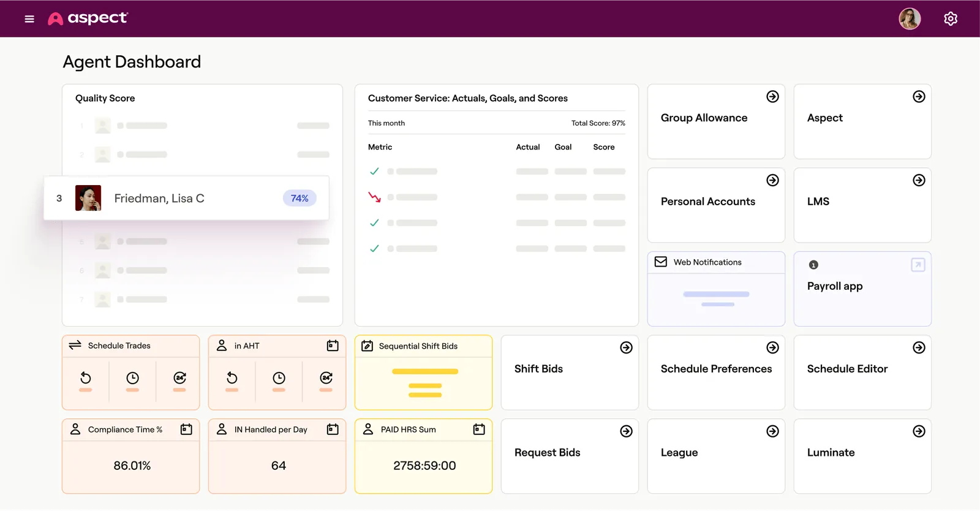Open the LMS card

[862, 205]
